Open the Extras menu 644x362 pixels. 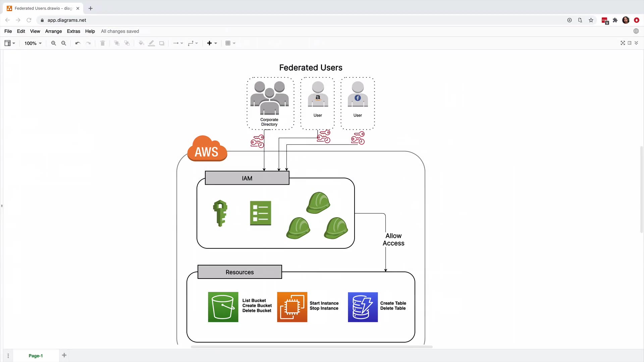73,31
